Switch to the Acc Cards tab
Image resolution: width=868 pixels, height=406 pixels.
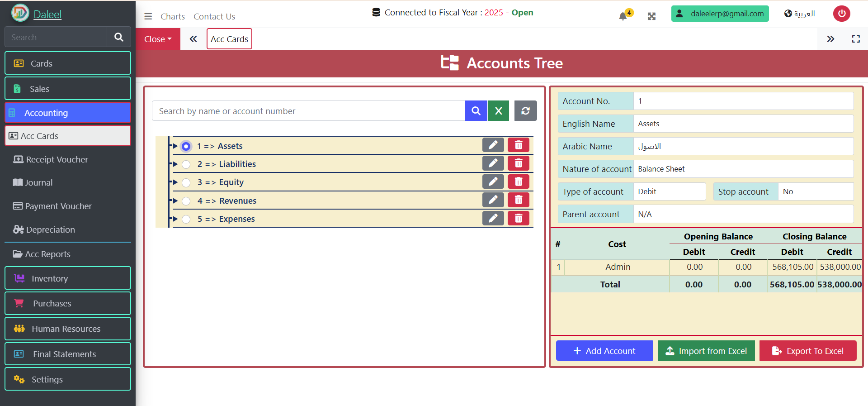229,39
